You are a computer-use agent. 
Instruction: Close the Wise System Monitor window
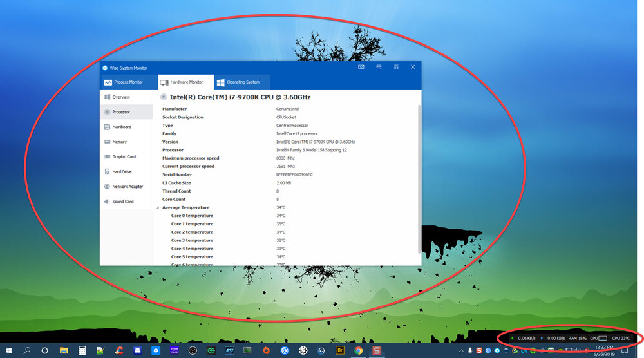click(413, 67)
